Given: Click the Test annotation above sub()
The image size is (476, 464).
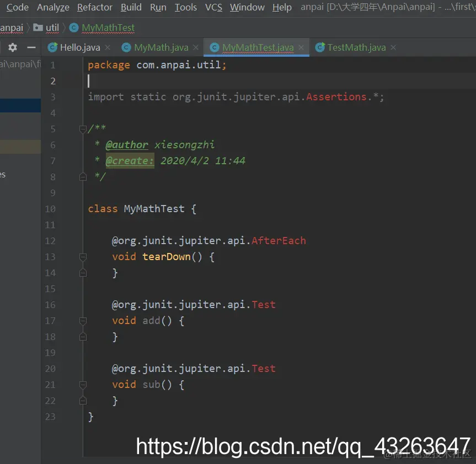Looking at the screenshot, I should tap(264, 369).
